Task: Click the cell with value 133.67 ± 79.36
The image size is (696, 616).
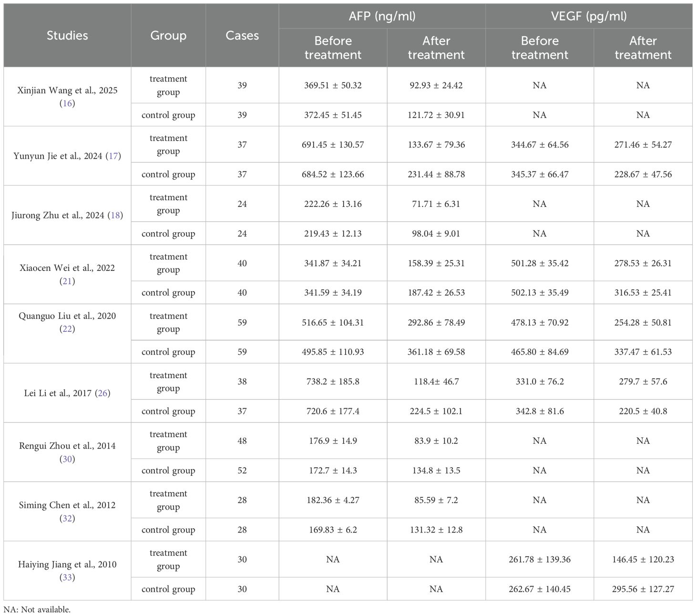Action: (436, 144)
